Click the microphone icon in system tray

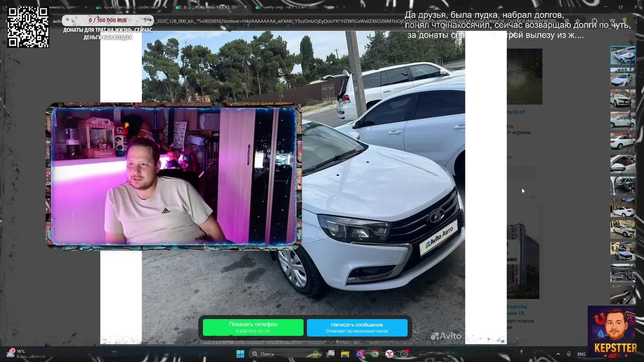pos(569,354)
